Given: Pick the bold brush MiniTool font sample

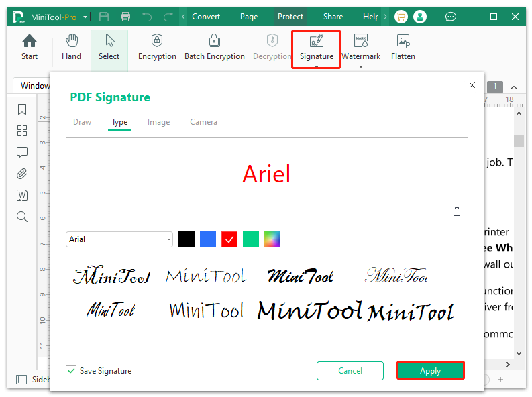Looking at the screenshot, I should coord(301,276).
